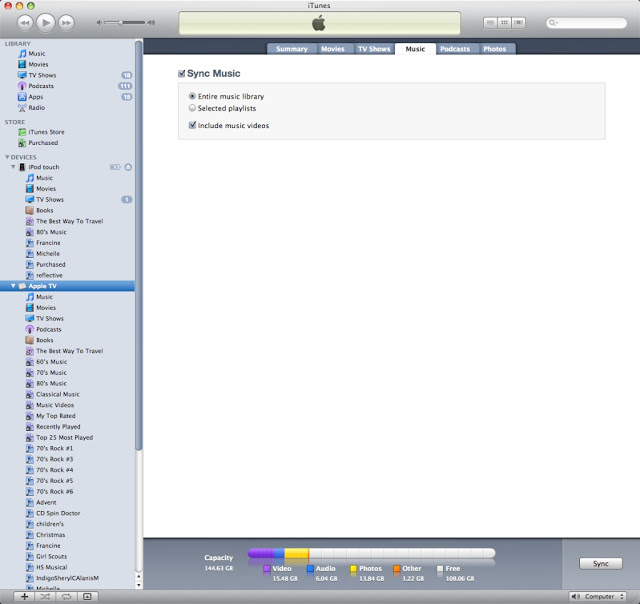Open 60's Music smart playlist
This screenshot has width=640, height=604.
(51, 362)
